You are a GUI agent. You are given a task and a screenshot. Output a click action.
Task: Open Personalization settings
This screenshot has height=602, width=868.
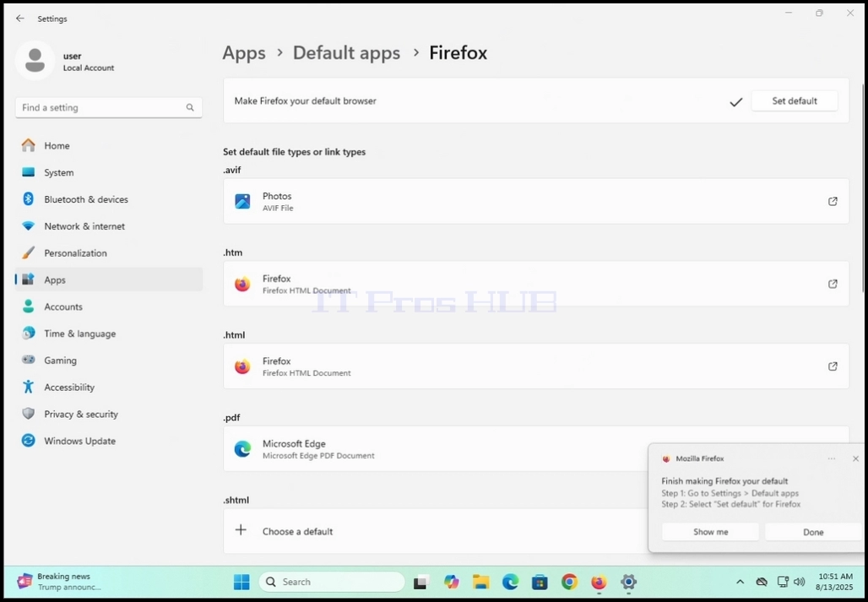(x=109, y=252)
